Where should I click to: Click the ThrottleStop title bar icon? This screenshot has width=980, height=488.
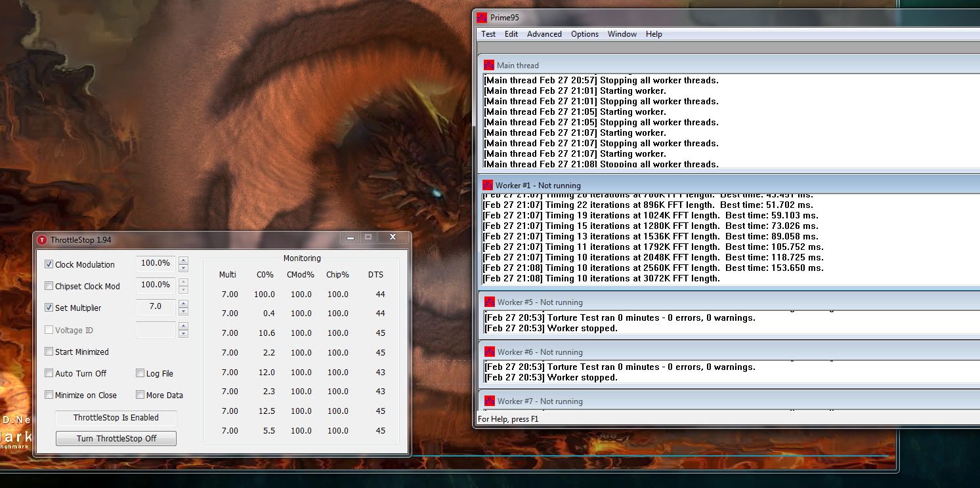[x=42, y=240]
